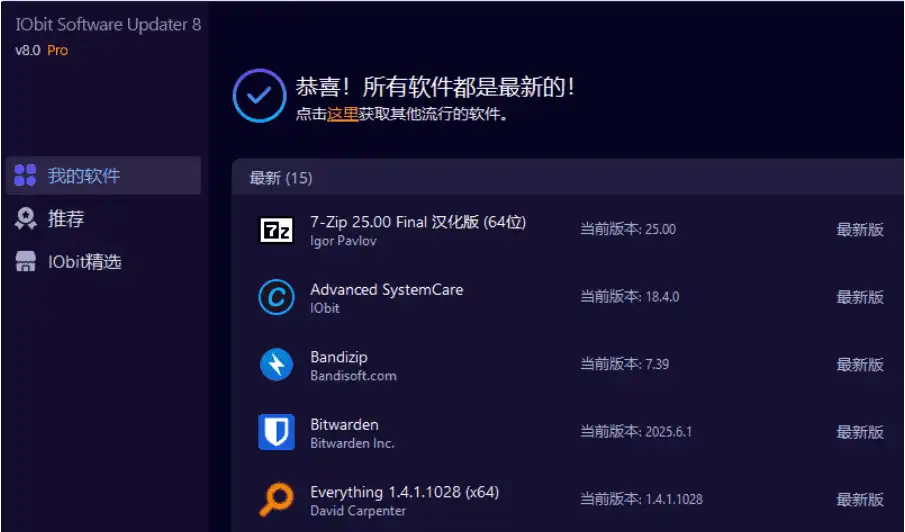Click the award ribbon icon beside 推荐

click(x=25, y=219)
